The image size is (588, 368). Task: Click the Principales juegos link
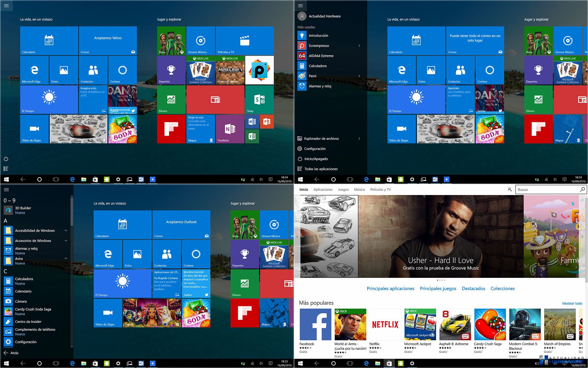pos(438,289)
